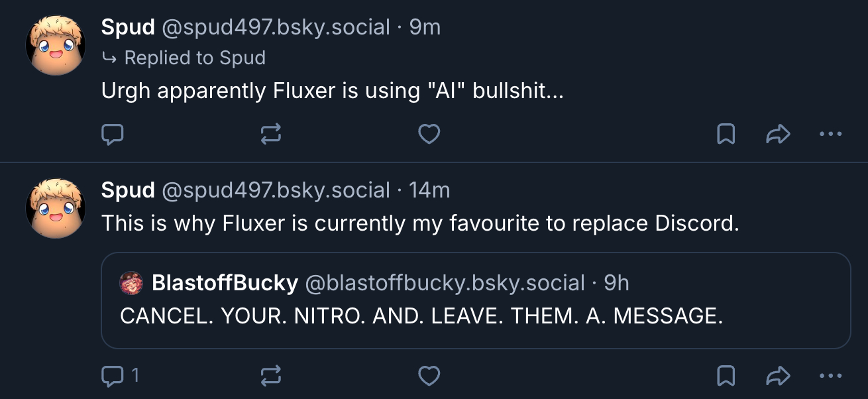Open Spud's avatar on the second post

pos(56,208)
